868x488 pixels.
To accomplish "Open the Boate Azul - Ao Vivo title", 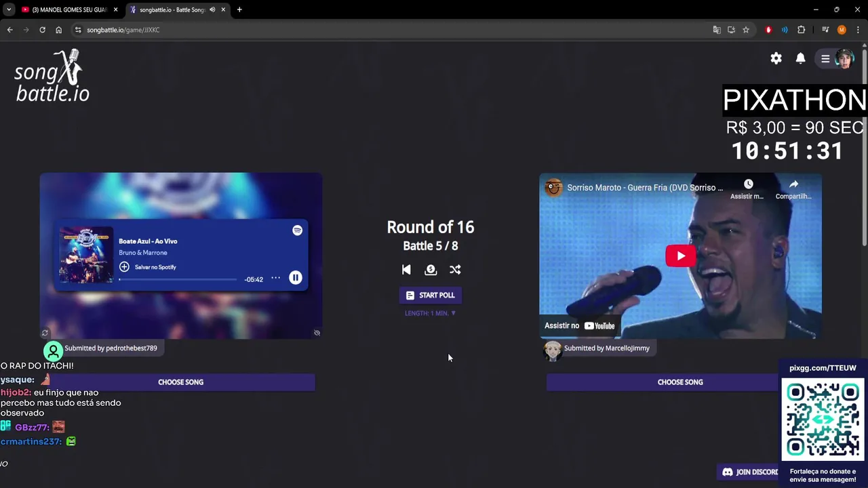I will pyautogui.click(x=148, y=241).
